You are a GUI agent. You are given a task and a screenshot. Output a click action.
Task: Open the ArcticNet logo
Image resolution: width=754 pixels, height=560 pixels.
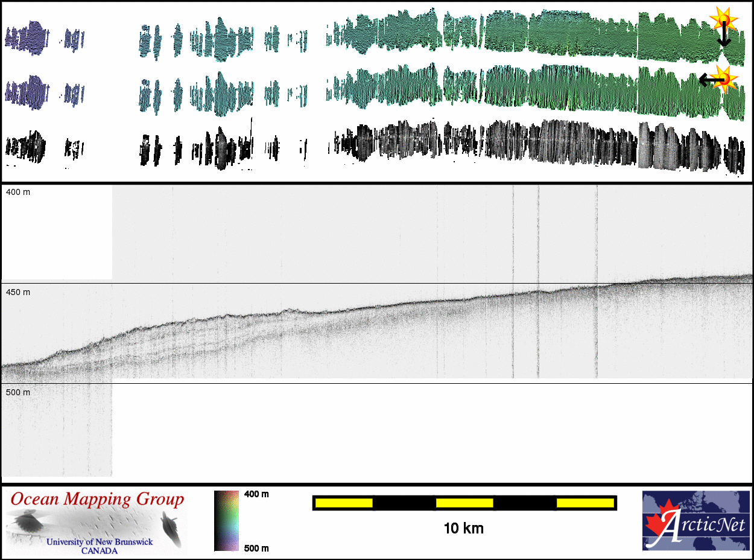(695, 521)
